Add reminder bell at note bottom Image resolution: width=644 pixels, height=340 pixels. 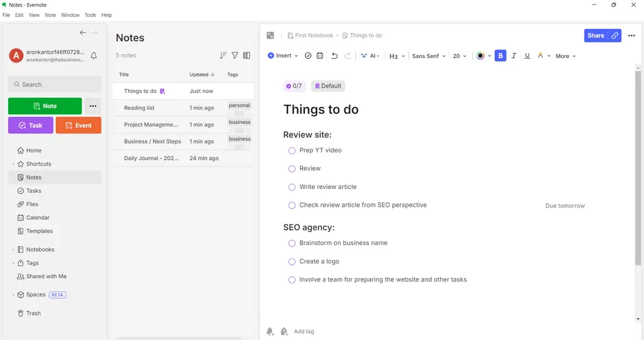(270, 331)
